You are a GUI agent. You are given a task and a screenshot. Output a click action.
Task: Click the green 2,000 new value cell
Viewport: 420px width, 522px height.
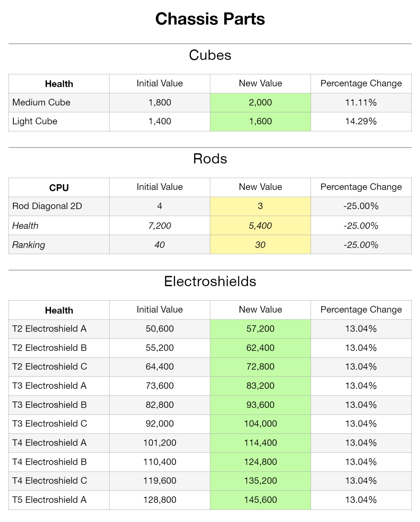(260, 103)
